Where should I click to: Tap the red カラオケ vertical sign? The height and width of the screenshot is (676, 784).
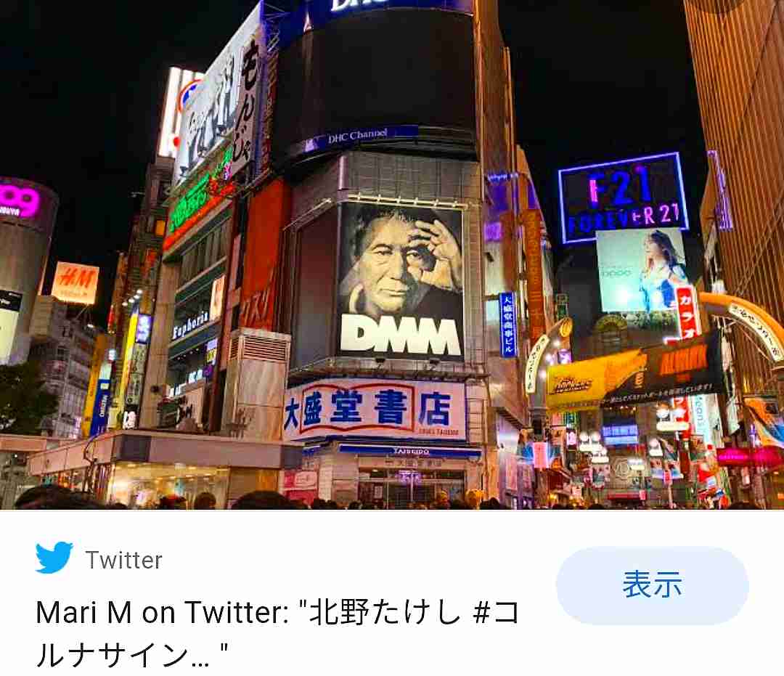[x=687, y=313]
